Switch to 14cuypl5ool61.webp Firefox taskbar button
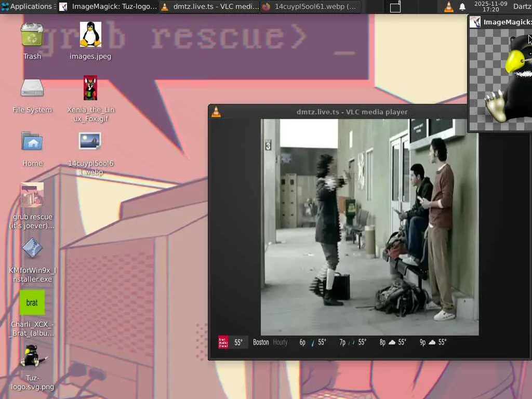This screenshot has height=399, width=532. pyautogui.click(x=311, y=6)
